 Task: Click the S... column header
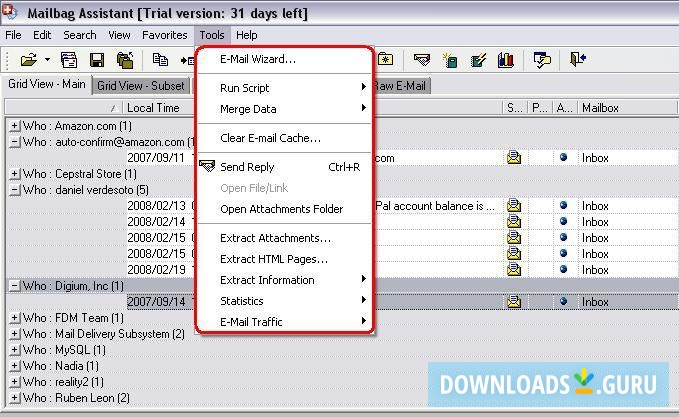coord(514,108)
